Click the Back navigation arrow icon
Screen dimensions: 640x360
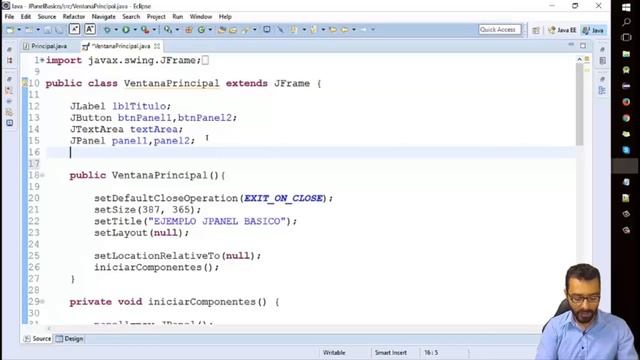345,30
